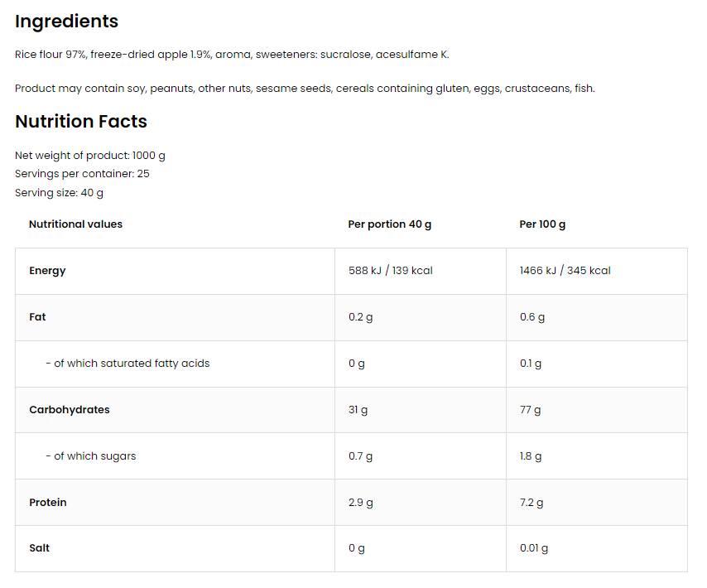The height and width of the screenshot is (588, 707).
Task: Click the Nutritional values column header
Action: [75, 224]
